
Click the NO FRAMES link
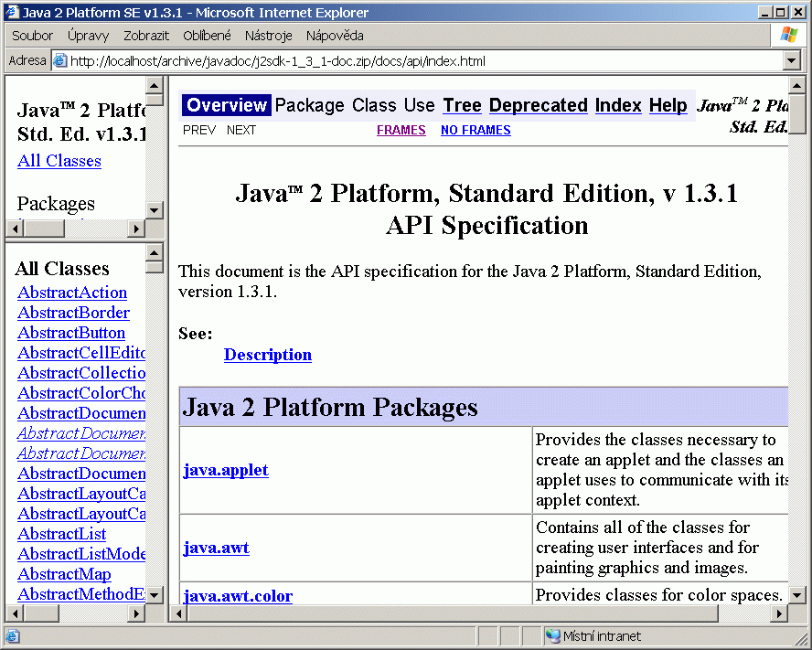click(x=475, y=130)
